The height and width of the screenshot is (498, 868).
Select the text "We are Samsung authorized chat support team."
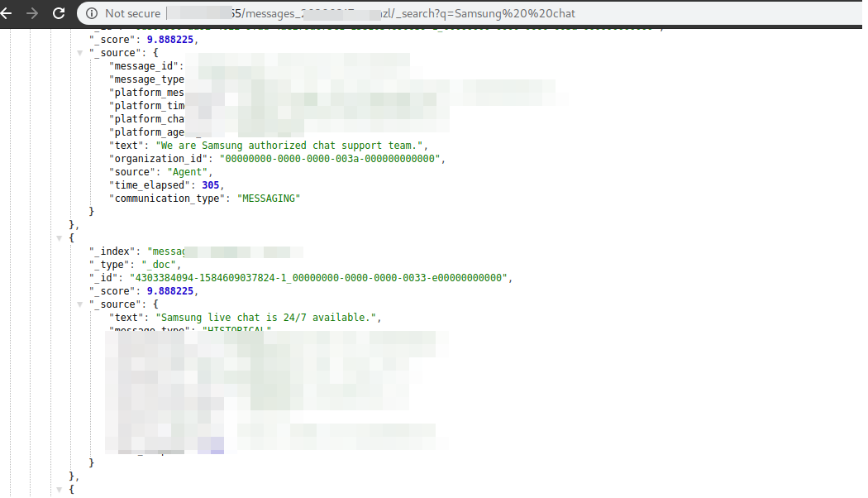tap(290, 146)
